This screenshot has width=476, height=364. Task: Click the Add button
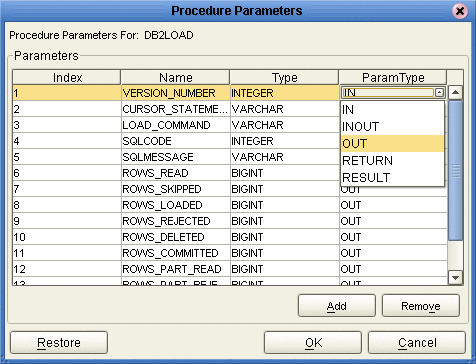pos(337,306)
